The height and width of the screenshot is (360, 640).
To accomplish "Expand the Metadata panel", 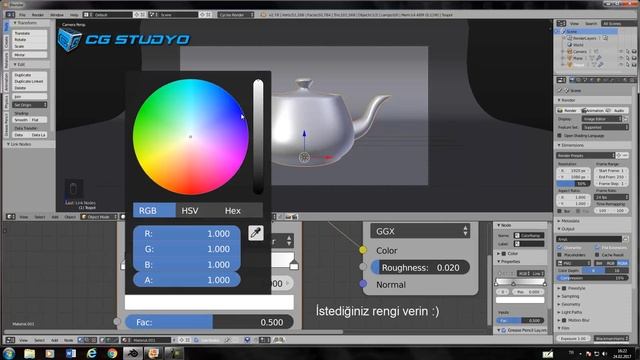I will (570, 221).
